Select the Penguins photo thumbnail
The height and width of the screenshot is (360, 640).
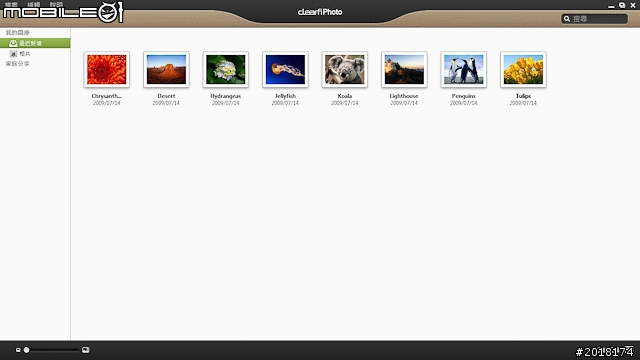tap(464, 69)
